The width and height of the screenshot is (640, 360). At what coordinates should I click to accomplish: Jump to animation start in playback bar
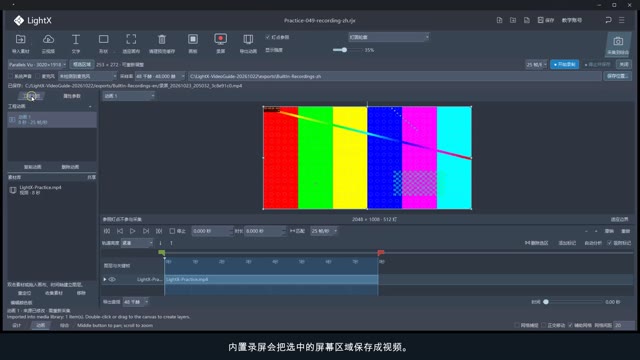(107, 231)
